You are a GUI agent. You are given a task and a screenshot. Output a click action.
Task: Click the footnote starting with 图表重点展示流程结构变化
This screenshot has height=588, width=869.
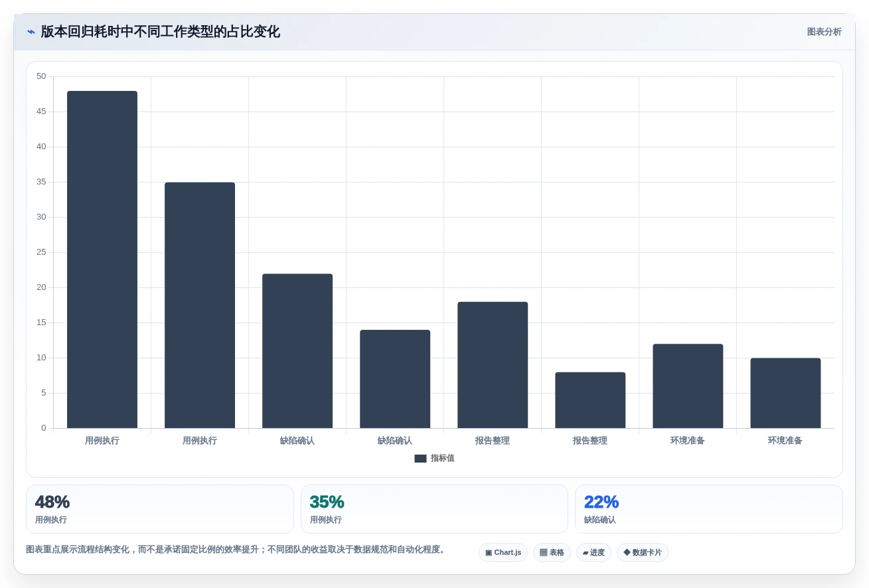click(x=236, y=550)
